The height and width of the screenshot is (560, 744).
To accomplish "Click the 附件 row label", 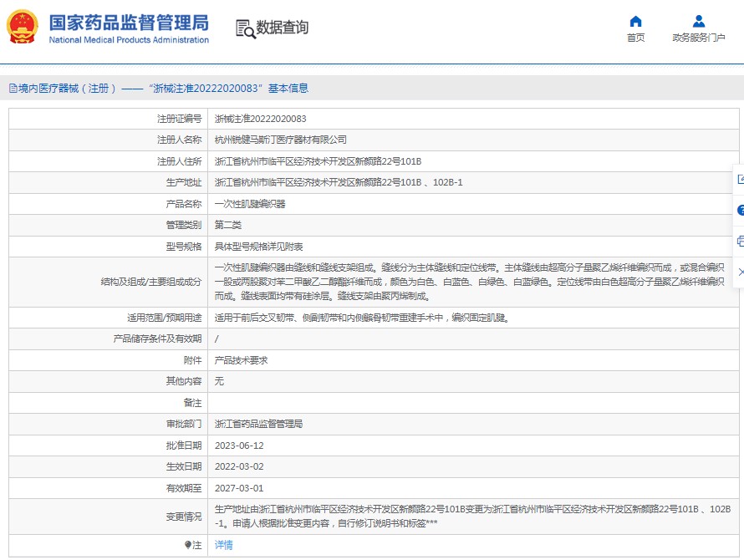I will 192,360.
